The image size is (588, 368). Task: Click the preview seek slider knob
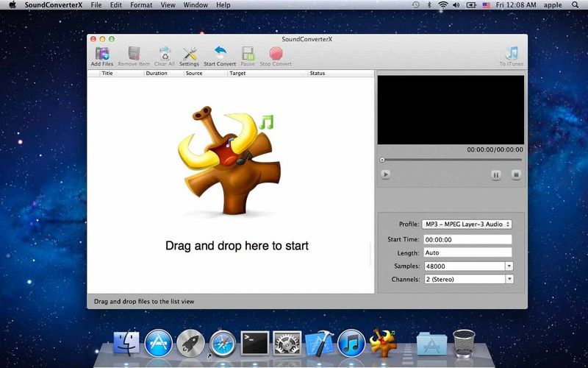382,160
